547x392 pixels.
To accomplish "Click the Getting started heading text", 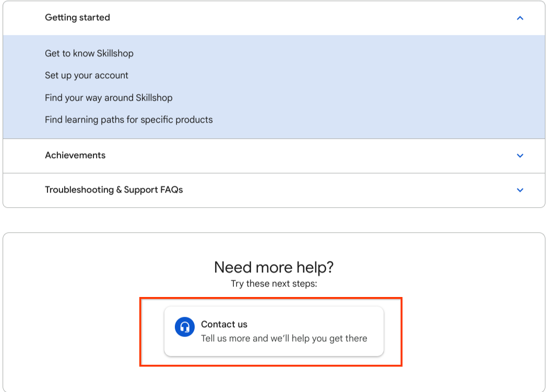I will (x=77, y=18).
